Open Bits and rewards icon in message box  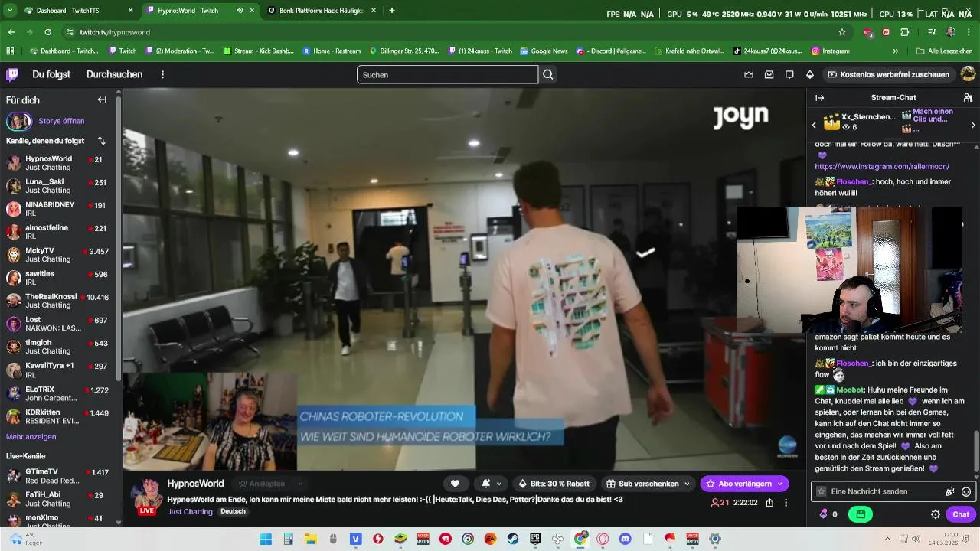950,492
